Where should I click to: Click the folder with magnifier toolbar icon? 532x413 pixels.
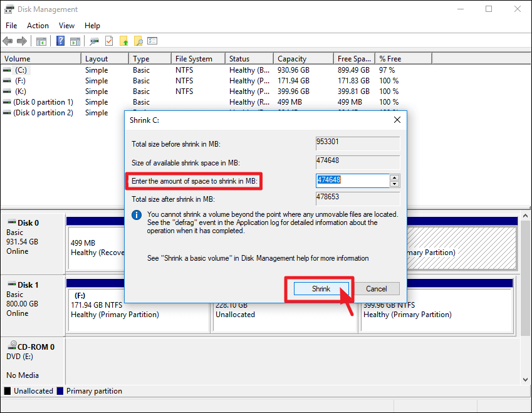click(138, 41)
